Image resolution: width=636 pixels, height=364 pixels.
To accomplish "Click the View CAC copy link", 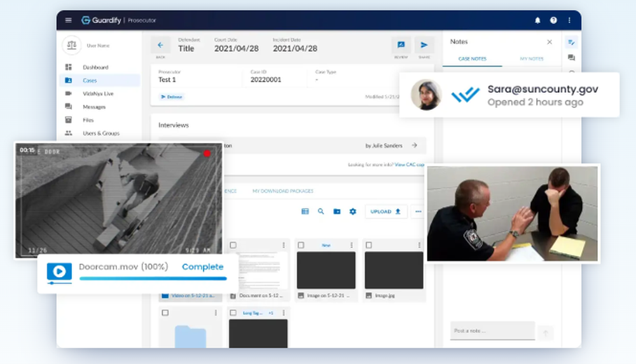I will click(x=409, y=165).
